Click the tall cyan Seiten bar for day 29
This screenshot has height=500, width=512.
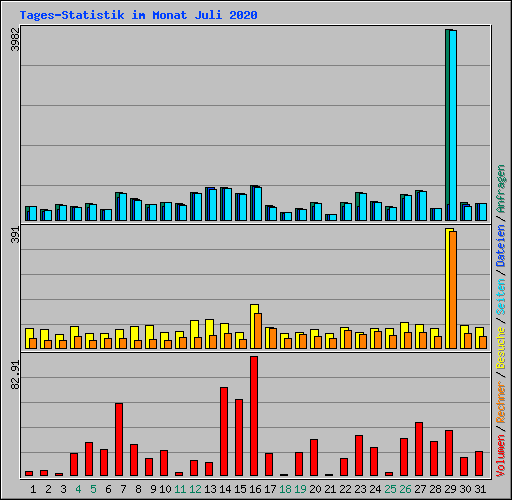pyautogui.click(x=453, y=125)
